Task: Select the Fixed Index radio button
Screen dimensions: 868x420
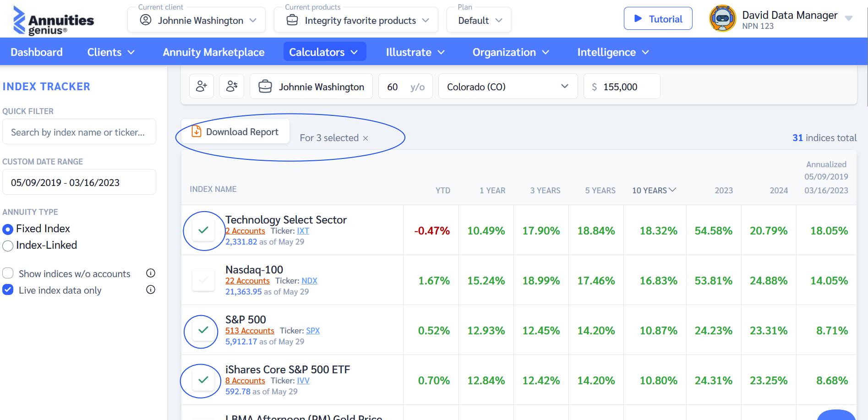Action: (8, 229)
